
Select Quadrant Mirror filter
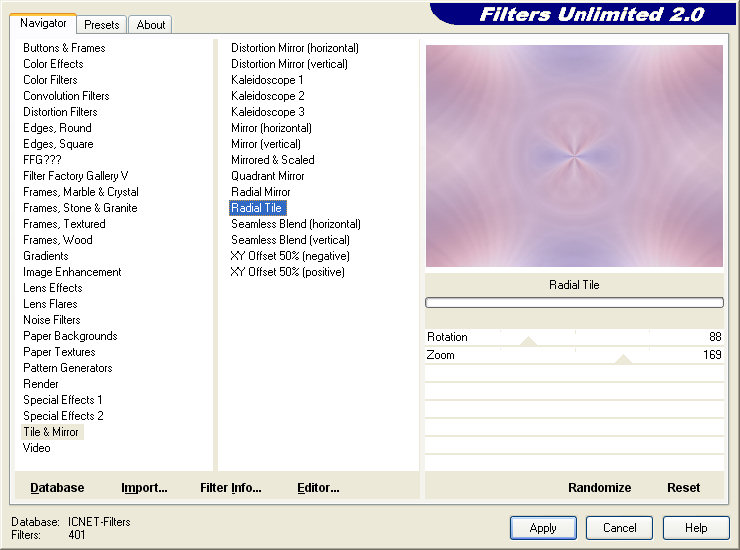coord(268,176)
